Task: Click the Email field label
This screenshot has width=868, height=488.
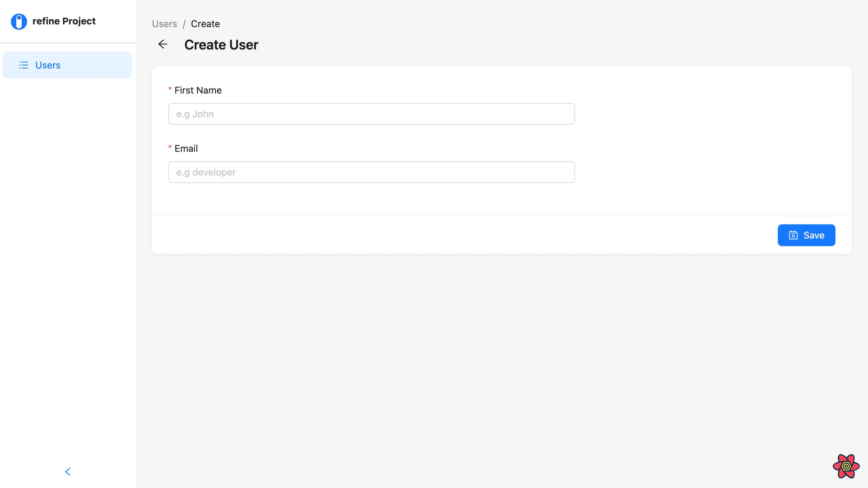Action: 186,148
